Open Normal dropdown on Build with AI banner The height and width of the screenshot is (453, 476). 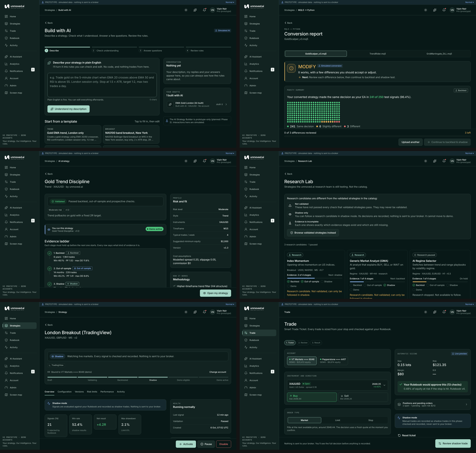click(x=230, y=2)
